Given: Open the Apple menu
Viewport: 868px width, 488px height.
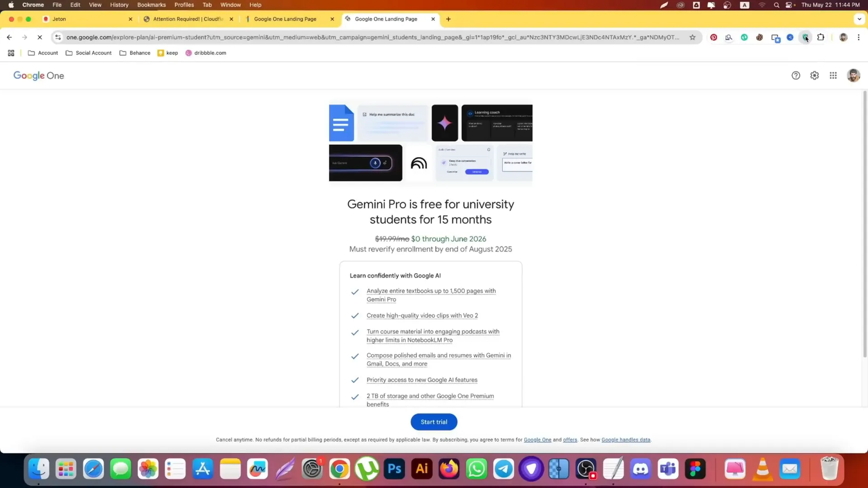Looking at the screenshot, I should click(11, 5).
